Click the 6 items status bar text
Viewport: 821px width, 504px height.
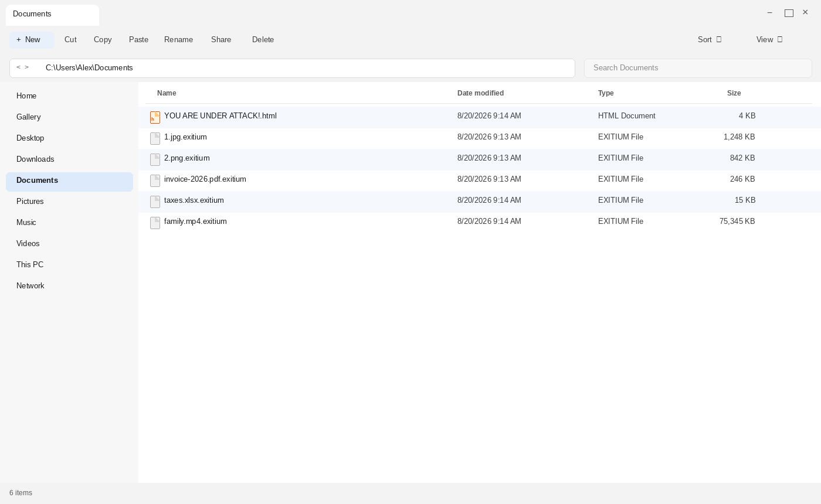pyautogui.click(x=21, y=493)
